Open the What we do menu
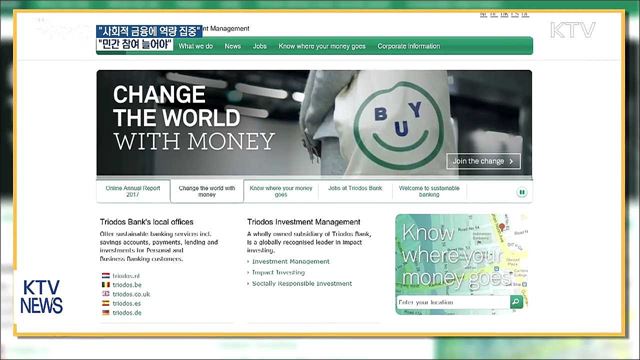Screen dimensions: 640x360 [x=196, y=46]
